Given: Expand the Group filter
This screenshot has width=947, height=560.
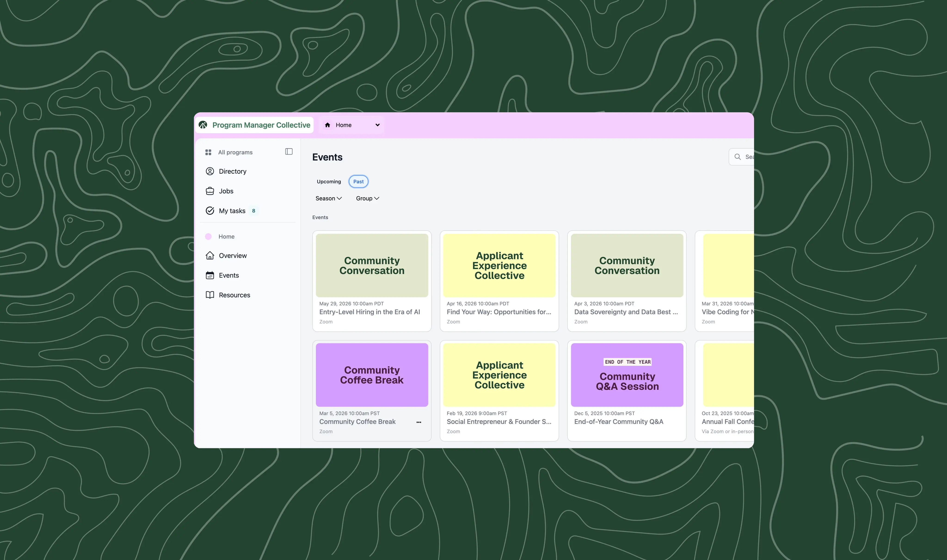Looking at the screenshot, I should (x=367, y=198).
